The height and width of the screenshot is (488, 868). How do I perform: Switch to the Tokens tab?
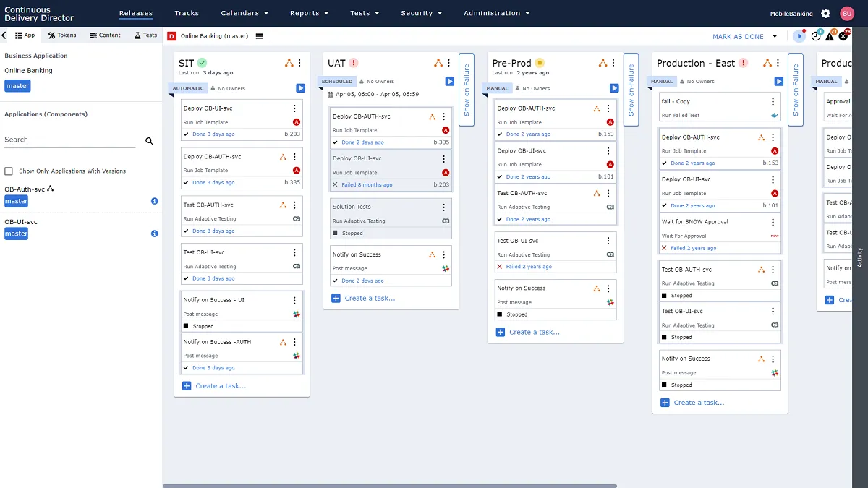[62, 35]
